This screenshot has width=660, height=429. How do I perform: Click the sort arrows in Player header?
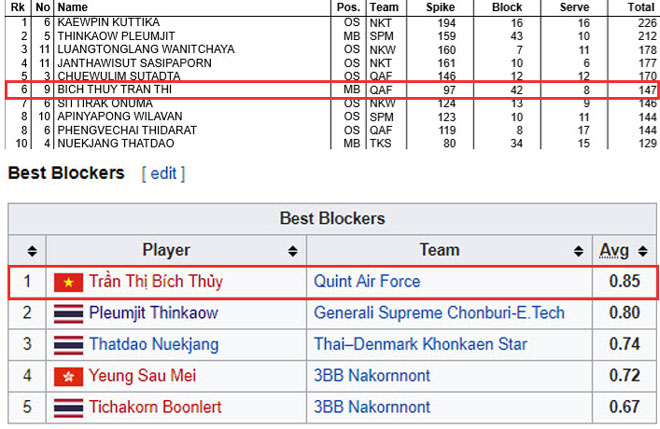pyautogui.click(x=293, y=251)
